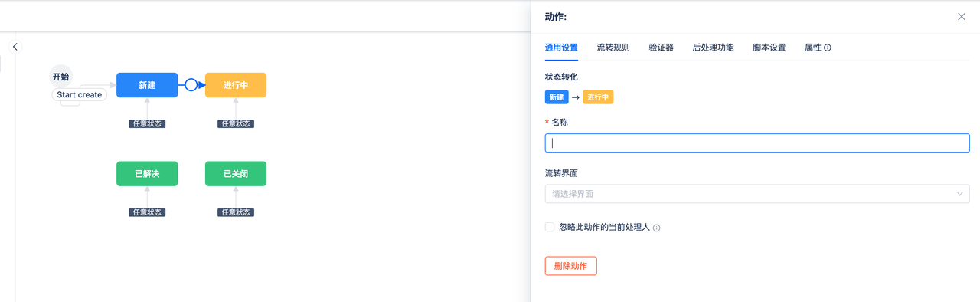Screen dimensions: 980x302
Task: Open 脚本设置 tab
Action: click(x=769, y=48)
